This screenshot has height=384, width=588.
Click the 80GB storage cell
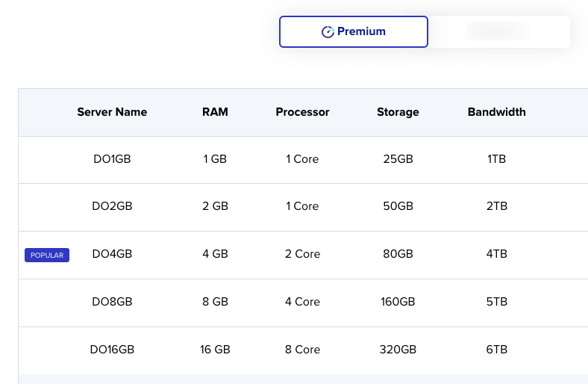[398, 254]
